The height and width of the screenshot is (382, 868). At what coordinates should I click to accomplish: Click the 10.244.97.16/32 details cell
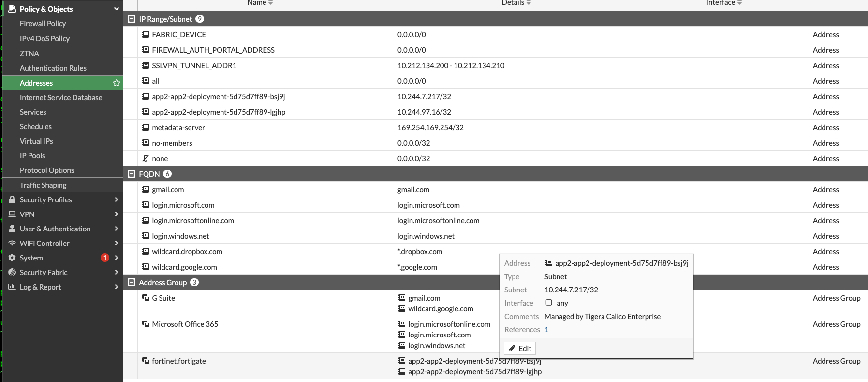tap(522, 112)
